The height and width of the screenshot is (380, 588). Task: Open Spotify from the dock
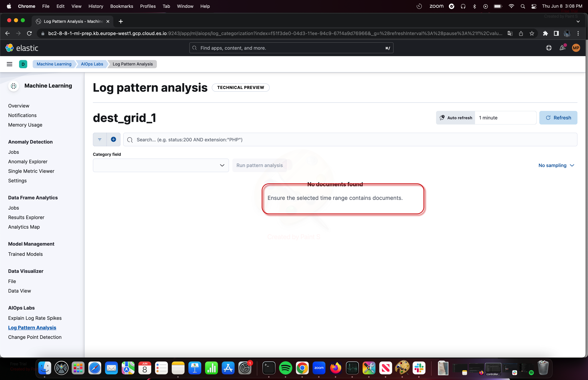[x=285, y=368]
